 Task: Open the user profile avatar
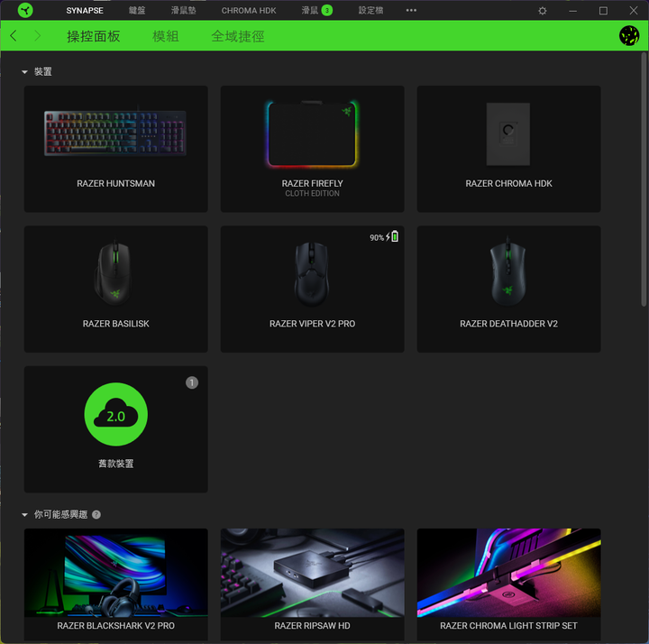(x=629, y=36)
